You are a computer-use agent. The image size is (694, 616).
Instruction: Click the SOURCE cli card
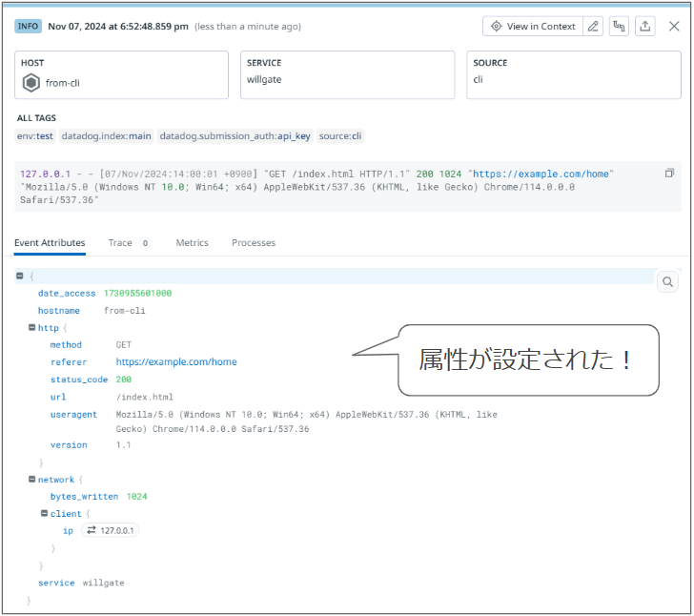(574, 74)
